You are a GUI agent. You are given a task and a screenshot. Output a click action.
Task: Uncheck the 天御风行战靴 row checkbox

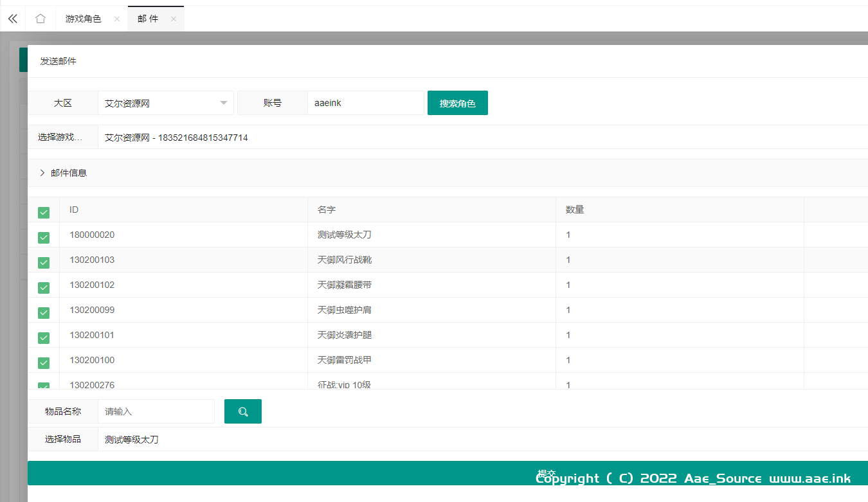[x=43, y=262]
